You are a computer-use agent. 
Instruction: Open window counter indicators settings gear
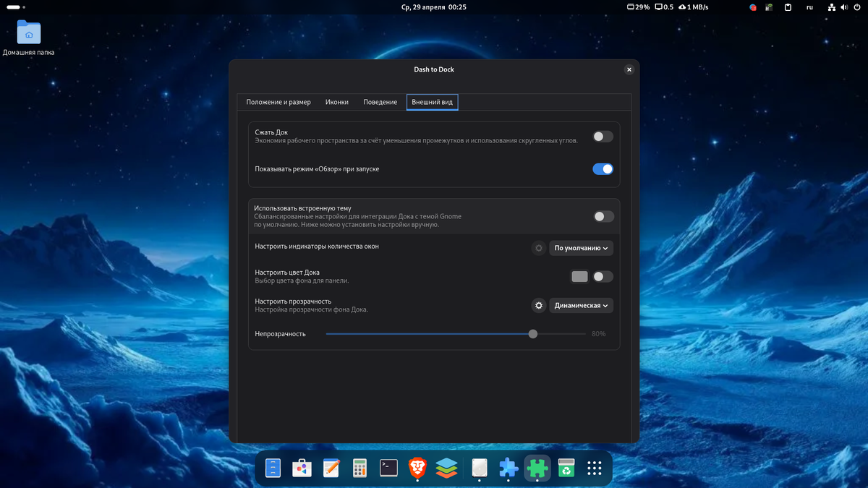click(x=539, y=248)
